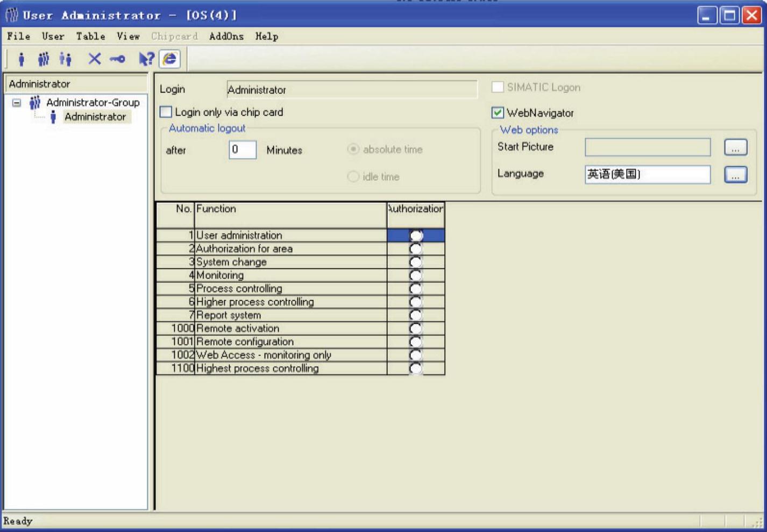Screen dimensions: 767x532
Task: Maximize the User Administrator window
Action: point(730,15)
